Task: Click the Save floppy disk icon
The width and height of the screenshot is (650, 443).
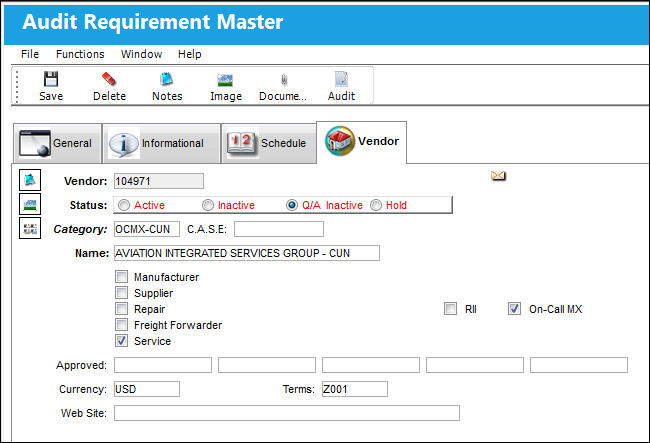Action: (51, 79)
